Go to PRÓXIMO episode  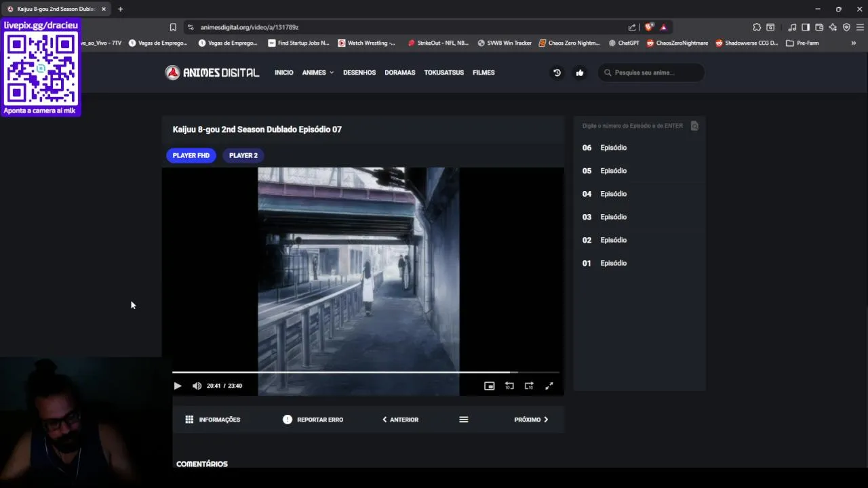[531, 420]
